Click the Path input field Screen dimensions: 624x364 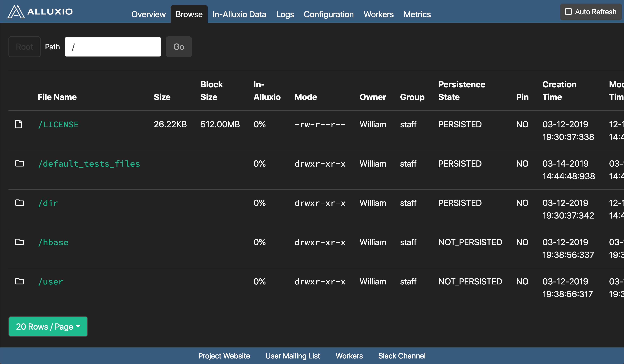[x=113, y=47]
